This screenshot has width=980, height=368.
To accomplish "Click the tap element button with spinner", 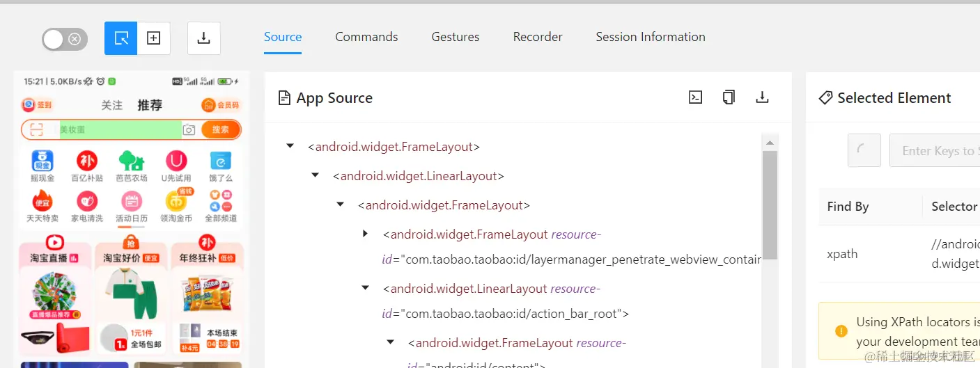I will [864, 150].
